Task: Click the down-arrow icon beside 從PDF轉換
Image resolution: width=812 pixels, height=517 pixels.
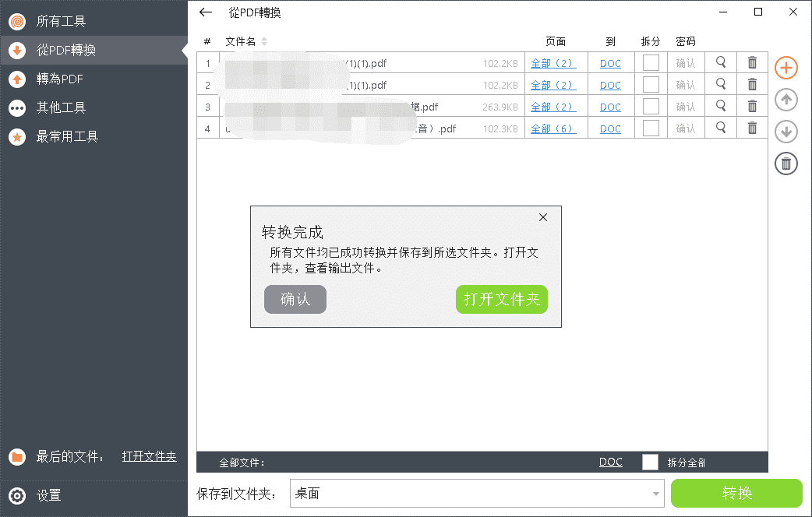Action: pyautogui.click(x=17, y=50)
